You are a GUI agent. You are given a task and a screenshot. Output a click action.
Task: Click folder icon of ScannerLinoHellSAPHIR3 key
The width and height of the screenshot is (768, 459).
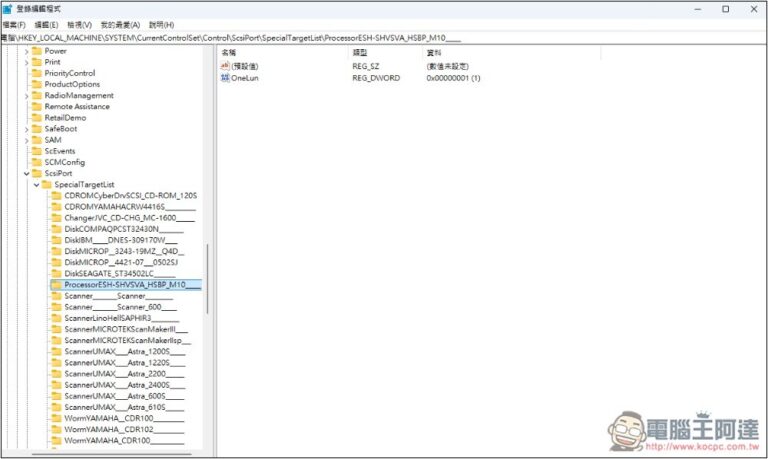(x=57, y=318)
